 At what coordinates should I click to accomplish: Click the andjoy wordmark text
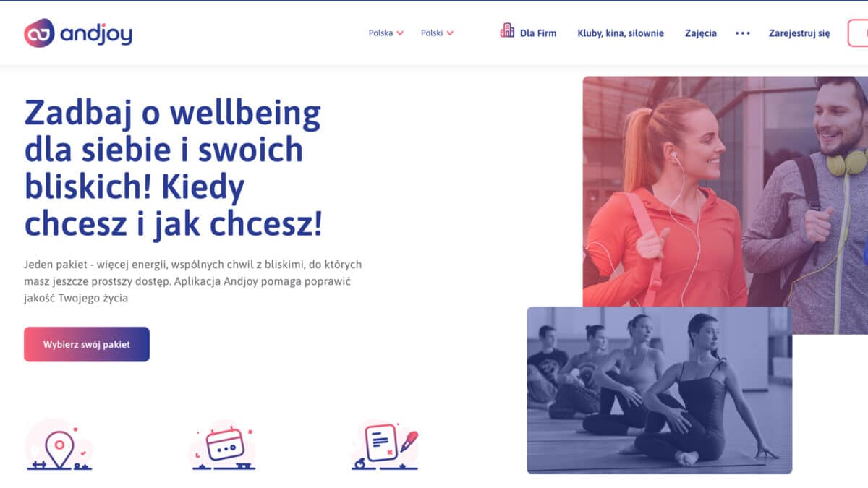click(x=96, y=33)
